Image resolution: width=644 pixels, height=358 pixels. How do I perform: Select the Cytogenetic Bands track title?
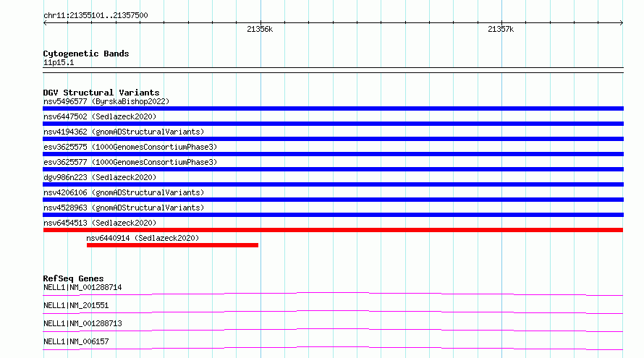click(x=86, y=54)
